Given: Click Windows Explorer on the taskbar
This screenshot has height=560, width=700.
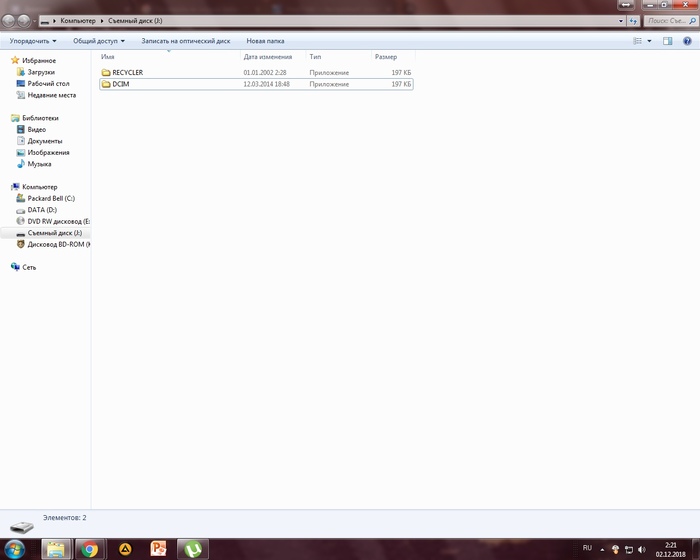Looking at the screenshot, I should [56, 549].
